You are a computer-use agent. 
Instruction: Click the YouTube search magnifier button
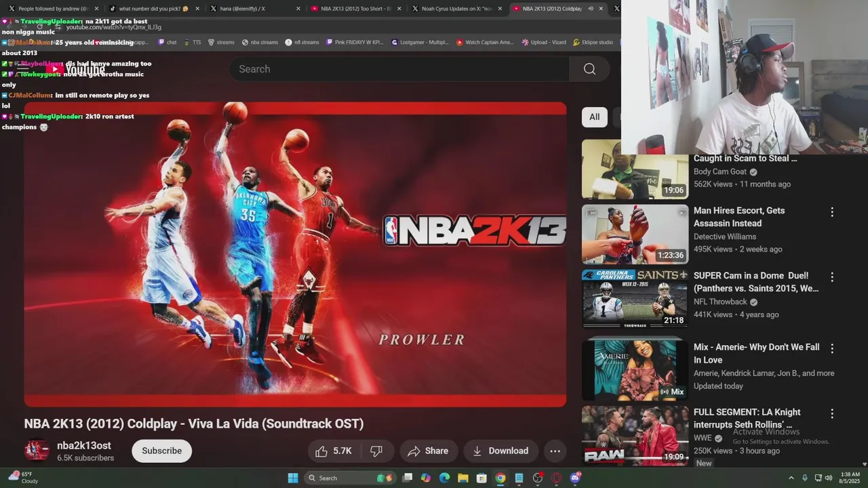point(589,69)
